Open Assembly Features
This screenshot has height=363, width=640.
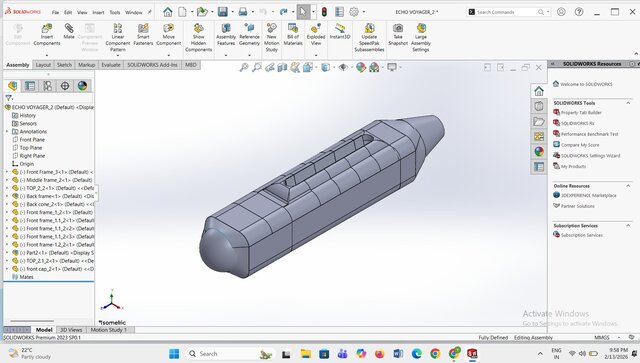[x=226, y=34]
